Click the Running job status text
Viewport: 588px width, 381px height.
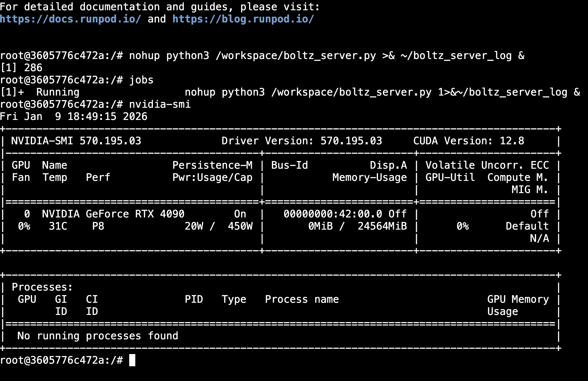(58, 92)
